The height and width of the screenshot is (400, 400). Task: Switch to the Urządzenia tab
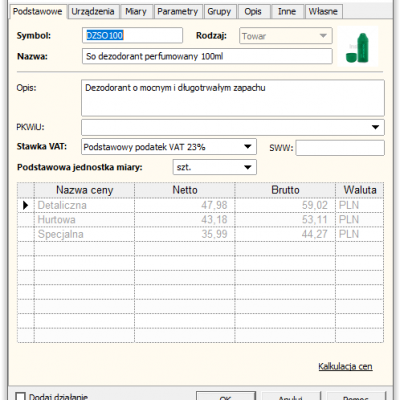[93, 12]
